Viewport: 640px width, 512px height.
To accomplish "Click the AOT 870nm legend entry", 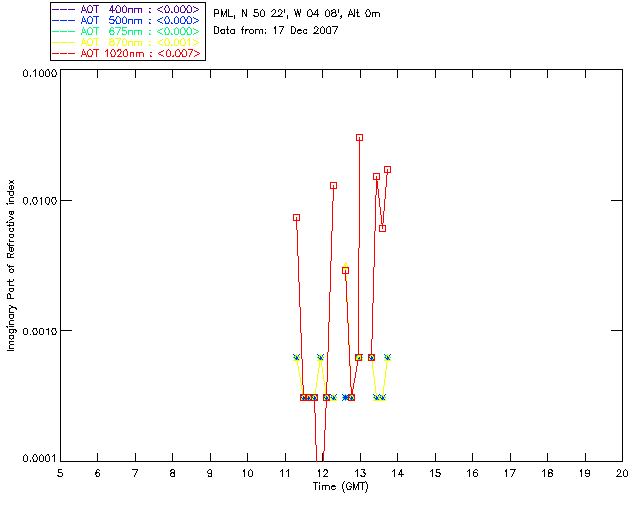I will 126,42.
